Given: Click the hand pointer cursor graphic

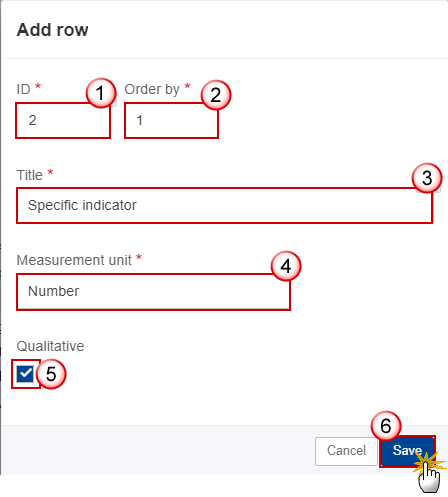Looking at the screenshot, I should pyautogui.click(x=429, y=476).
